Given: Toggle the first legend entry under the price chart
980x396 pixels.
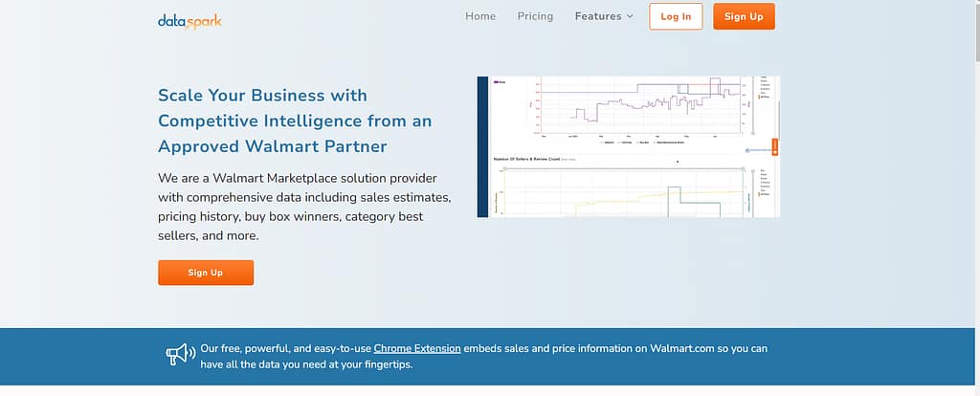Looking at the screenshot, I should pyautogui.click(x=609, y=142).
